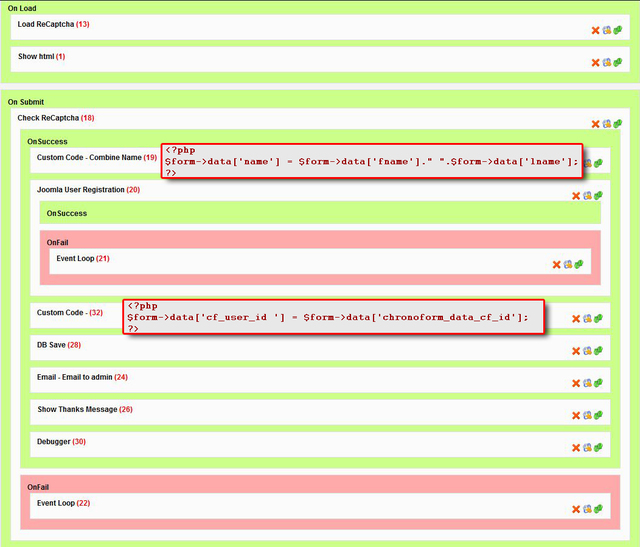This screenshot has width=640, height=547.
Task: Delete the Debugger (30) action
Action: point(576,448)
